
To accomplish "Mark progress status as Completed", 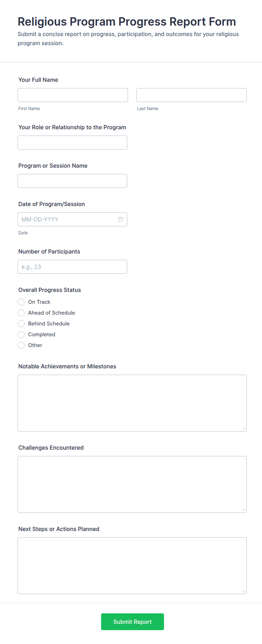I will click(21, 334).
